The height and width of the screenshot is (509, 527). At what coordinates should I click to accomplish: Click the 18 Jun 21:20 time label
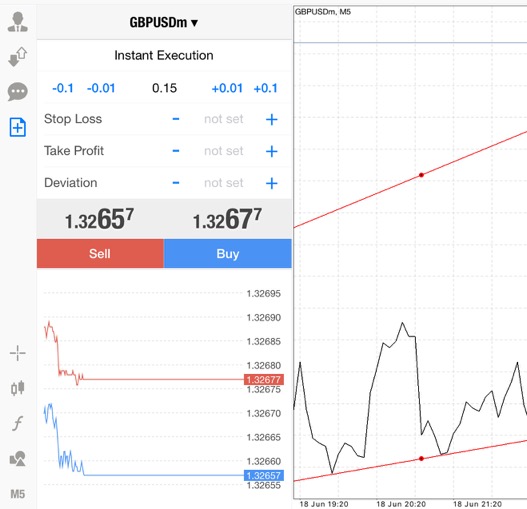point(477,504)
